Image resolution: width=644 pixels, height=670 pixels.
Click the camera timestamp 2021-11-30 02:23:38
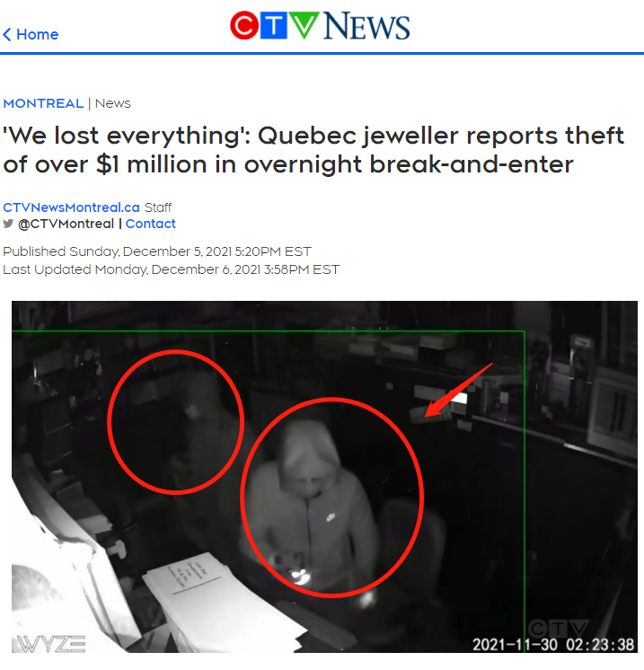click(553, 644)
